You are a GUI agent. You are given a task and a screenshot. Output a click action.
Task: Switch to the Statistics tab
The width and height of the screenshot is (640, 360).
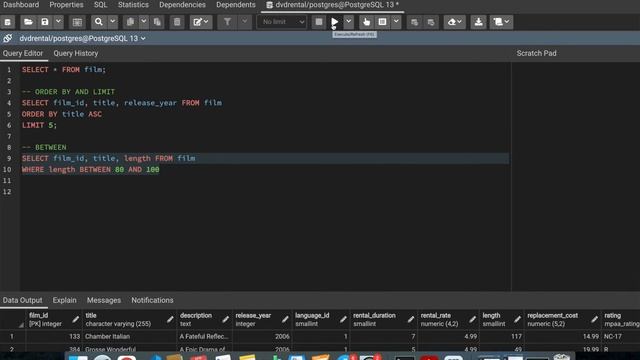(x=133, y=5)
